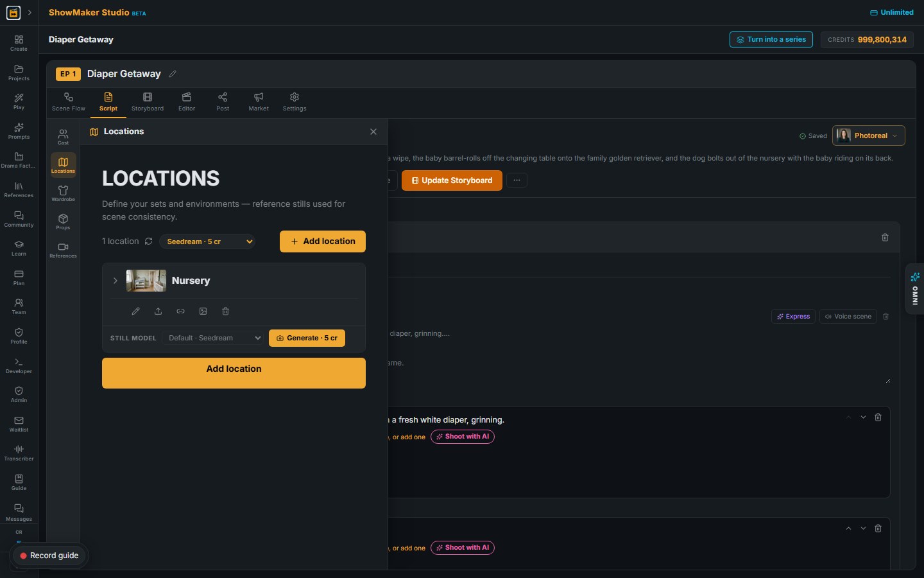Rename episode with pencil icon beside Diaper Getaway

pos(173,74)
